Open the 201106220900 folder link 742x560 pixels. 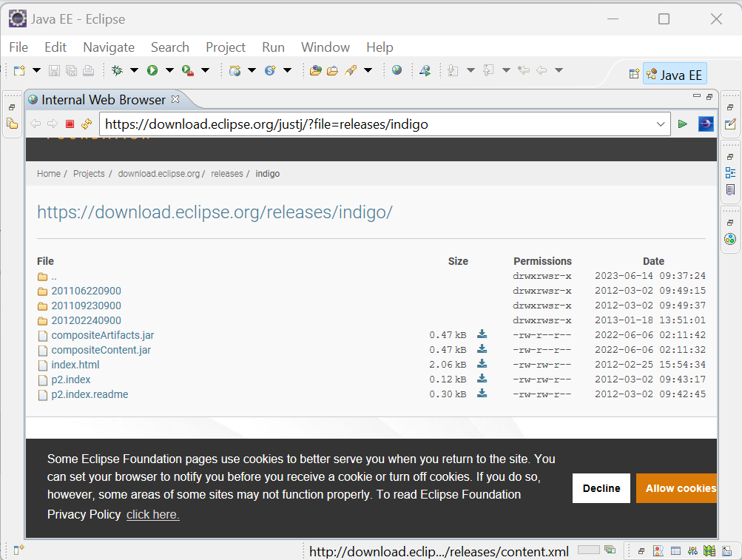click(x=86, y=291)
